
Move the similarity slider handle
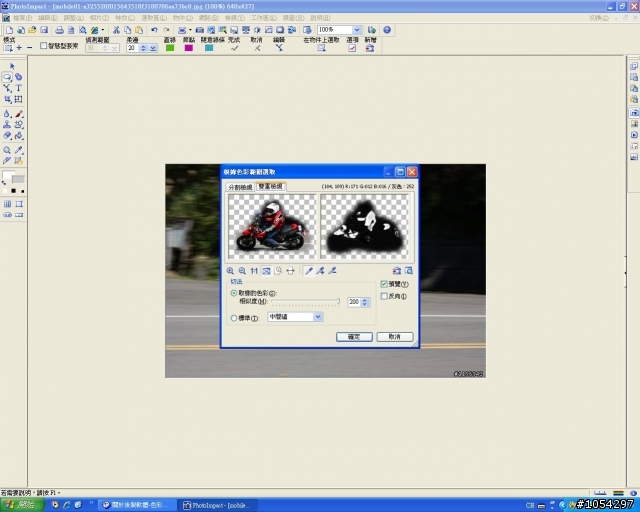(338, 301)
